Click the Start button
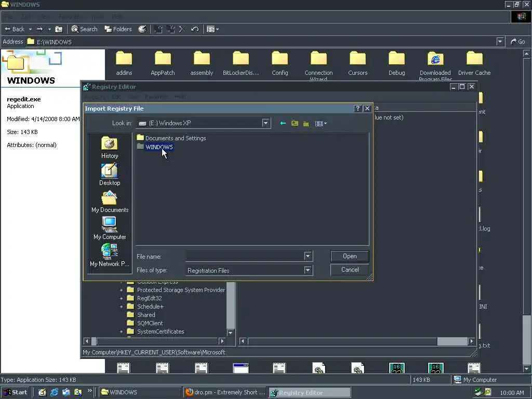Screen dimensions: 532x399 [16, 392]
